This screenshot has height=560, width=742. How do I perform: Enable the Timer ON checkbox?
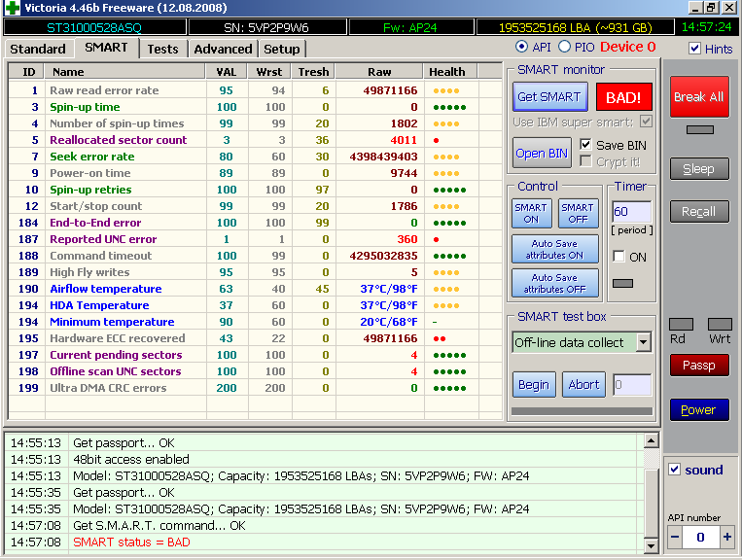pyautogui.click(x=618, y=257)
